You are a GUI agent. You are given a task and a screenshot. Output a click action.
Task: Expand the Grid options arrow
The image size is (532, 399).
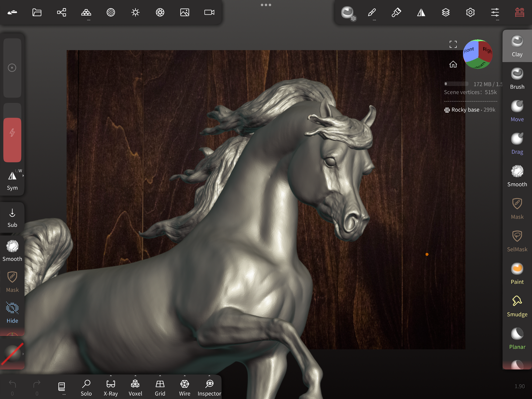160,376
